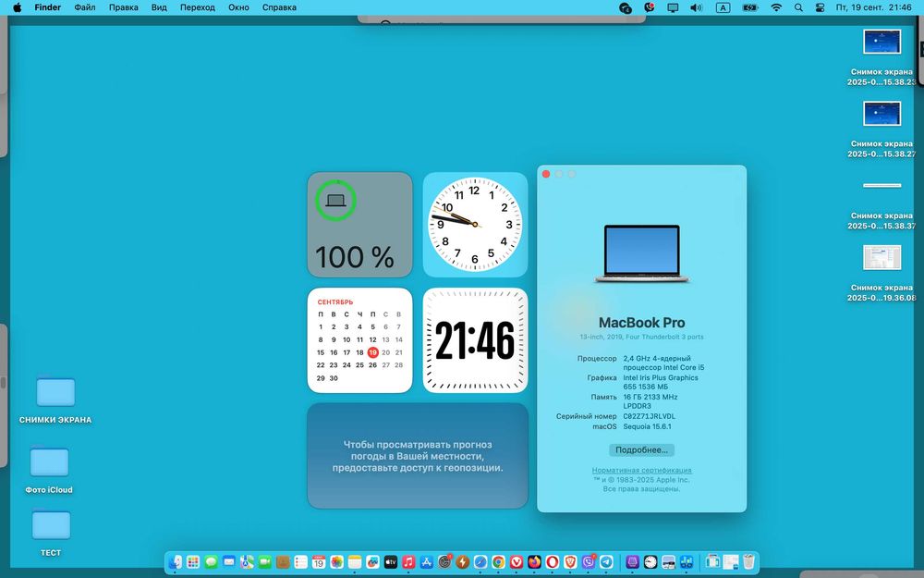Click date 19 in calendar widget
Viewport: 924px width, 578px height.
pyautogui.click(x=372, y=352)
